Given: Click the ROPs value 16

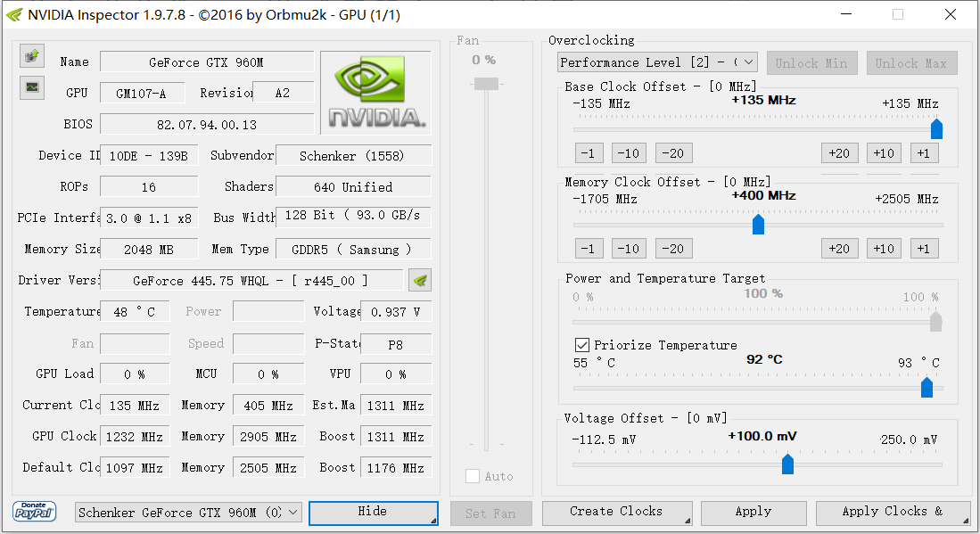Looking at the screenshot, I should tap(150, 186).
